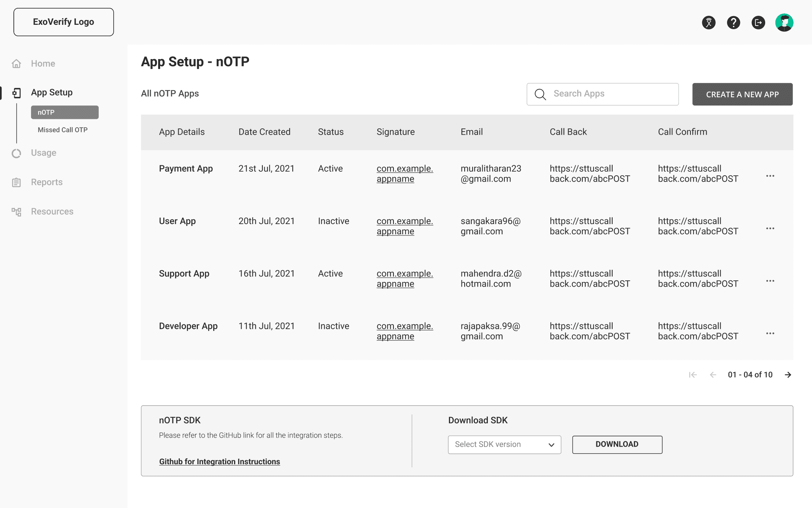Image resolution: width=812 pixels, height=508 pixels.
Task: Expand Select SDK version dropdown
Action: click(x=504, y=445)
